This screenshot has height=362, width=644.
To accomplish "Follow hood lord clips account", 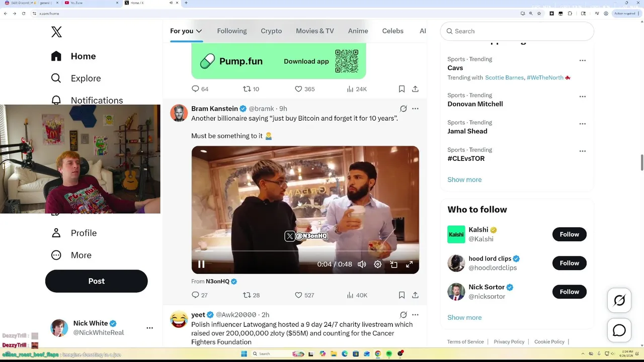I will (x=570, y=263).
